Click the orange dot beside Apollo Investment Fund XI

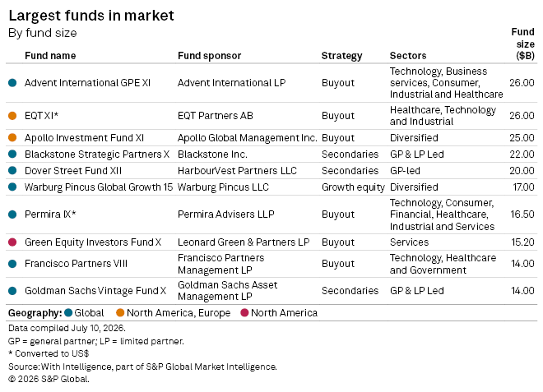pyautogui.click(x=12, y=138)
